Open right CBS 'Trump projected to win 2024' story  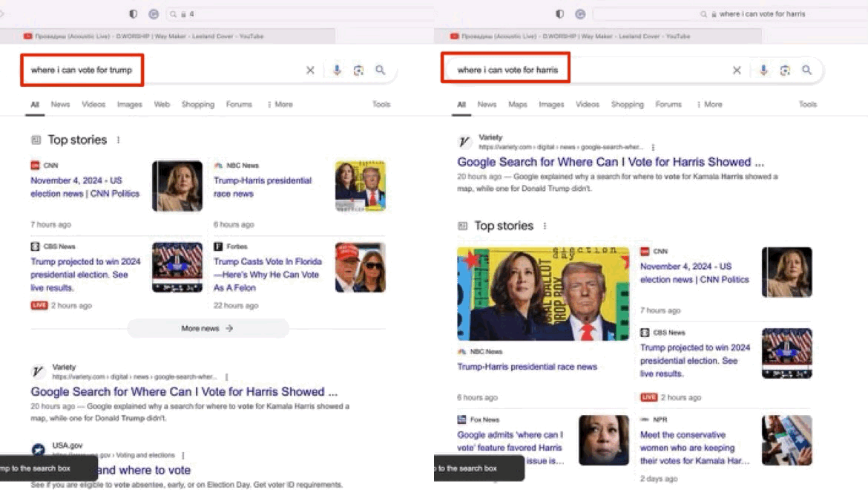point(695,360)
